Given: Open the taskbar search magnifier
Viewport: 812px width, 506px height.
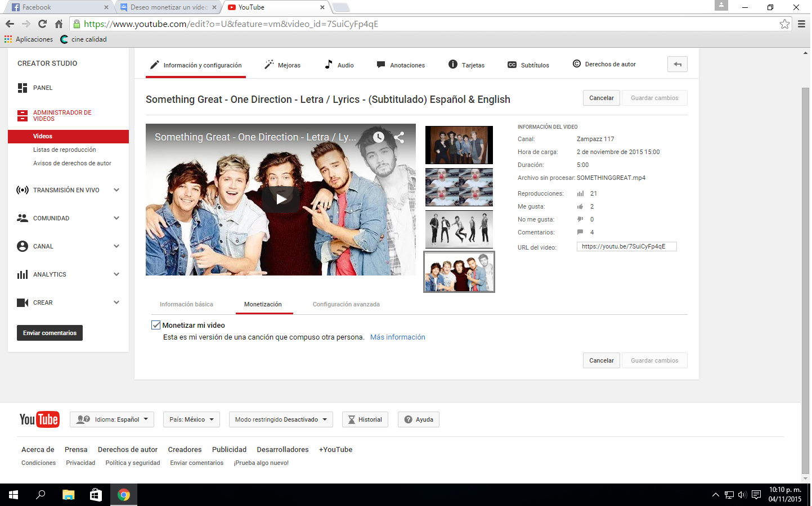Looking at the screenshot, I should [41, 495].
